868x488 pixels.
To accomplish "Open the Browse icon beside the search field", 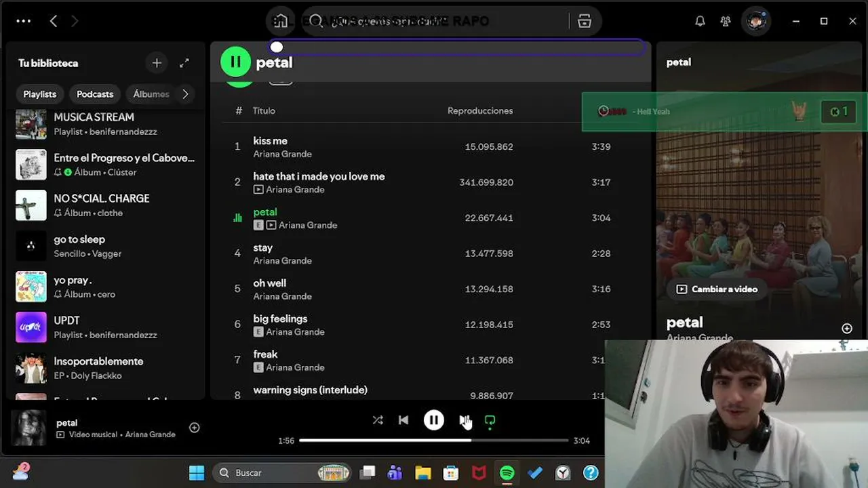I will (x=585, y=21).
